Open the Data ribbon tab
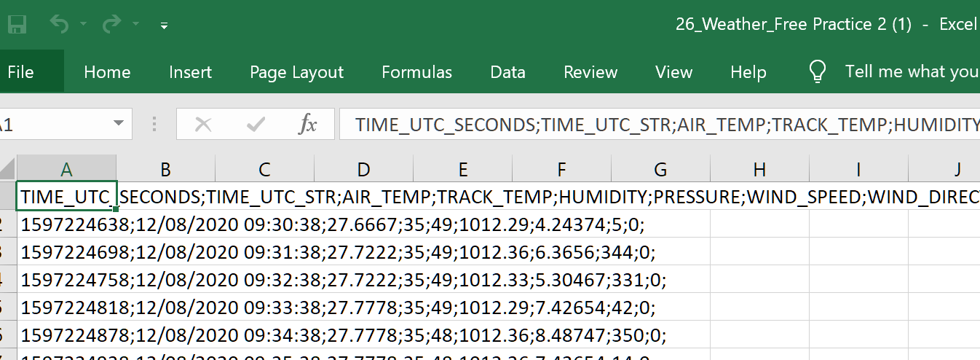The height and width of the screenshot is (360, 980). (507, 72)
